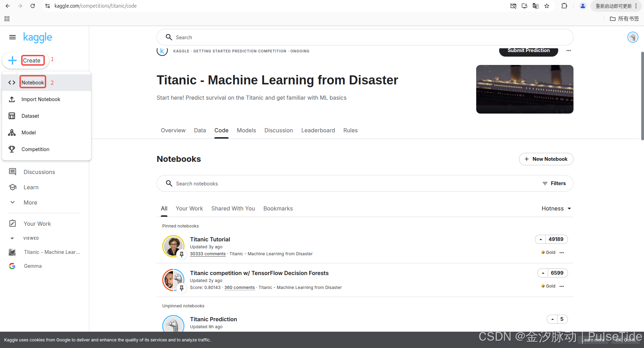This screenshot has height=348, width=644.
Task: Click the user profile avatar
Action: point(633,37)
